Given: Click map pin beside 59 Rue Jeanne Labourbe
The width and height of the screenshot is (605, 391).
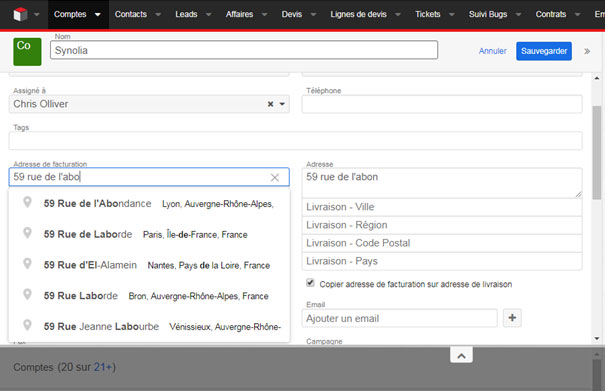Looking at the screenshot, I should coord(27,325).
